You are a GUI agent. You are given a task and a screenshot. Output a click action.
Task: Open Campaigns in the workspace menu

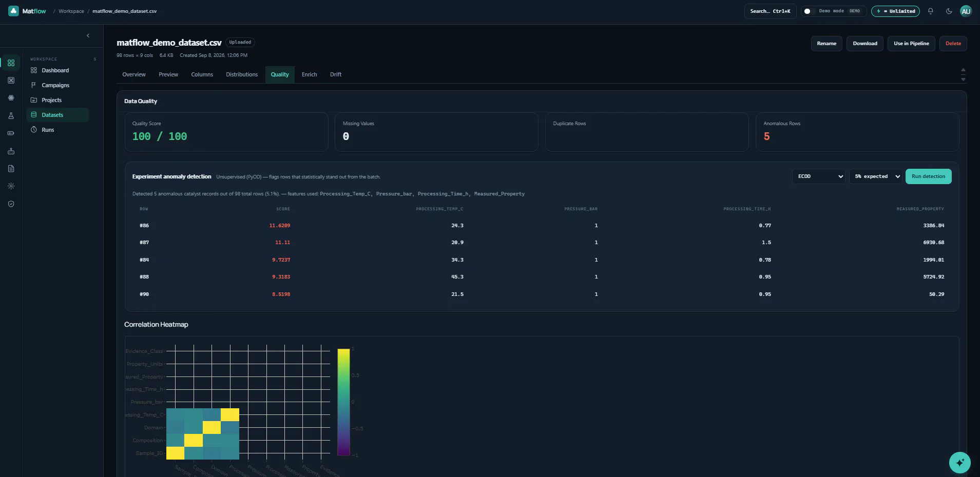coord(57,85)
